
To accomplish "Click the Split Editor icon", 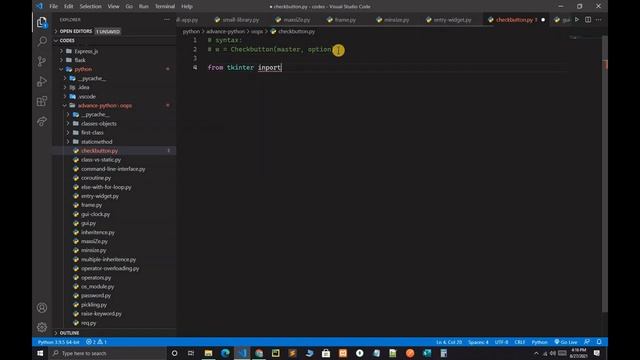I will coord(588,20).
